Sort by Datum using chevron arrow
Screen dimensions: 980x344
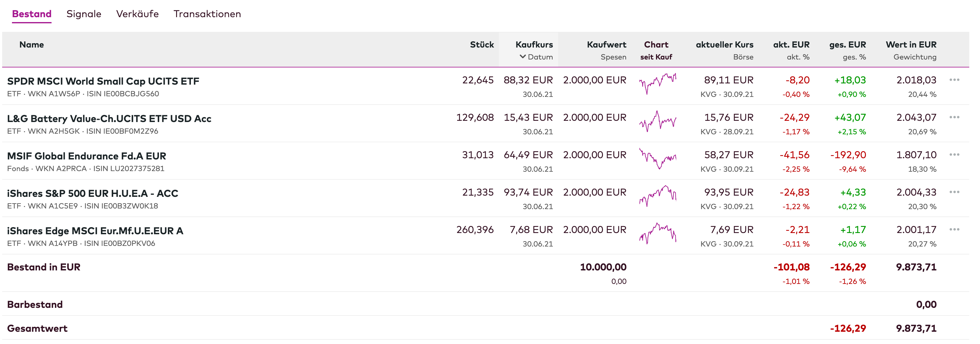(x=523, y=57)
